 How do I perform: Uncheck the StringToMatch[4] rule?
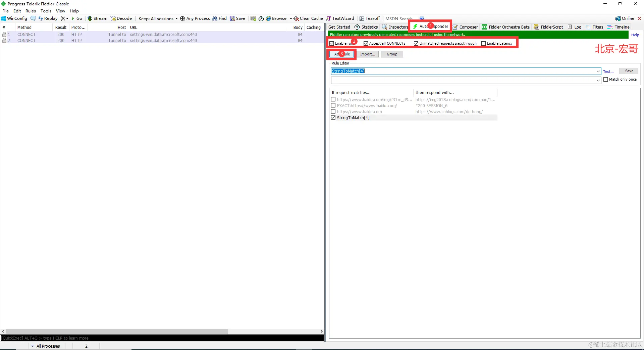click(333, 118)
